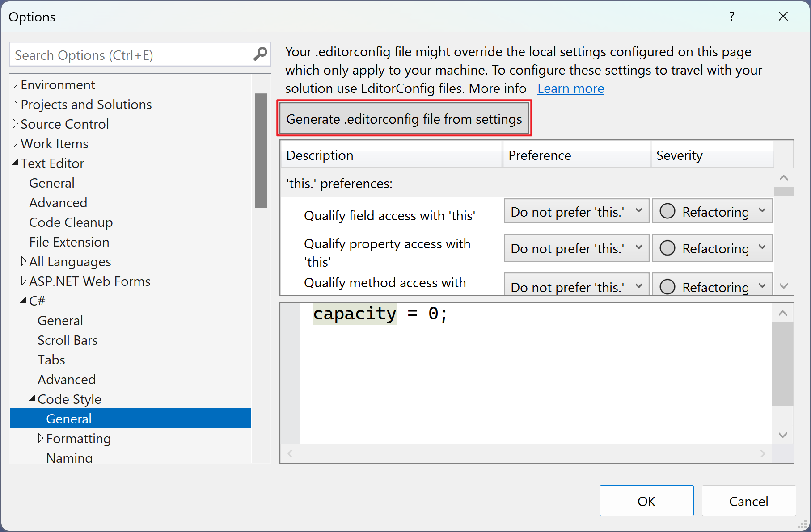This screenshot has height=532, width=811.
Task: Expand the Environment tree node
Action: 16,84
